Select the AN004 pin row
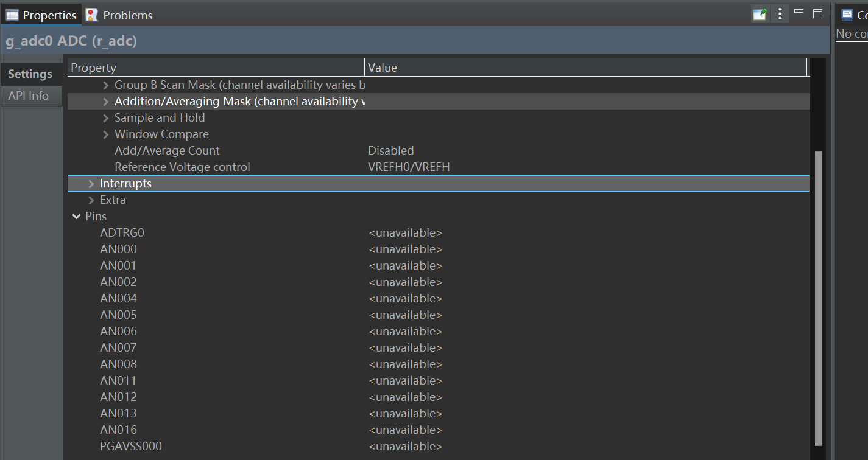868x460 pixels. (439, 299)
